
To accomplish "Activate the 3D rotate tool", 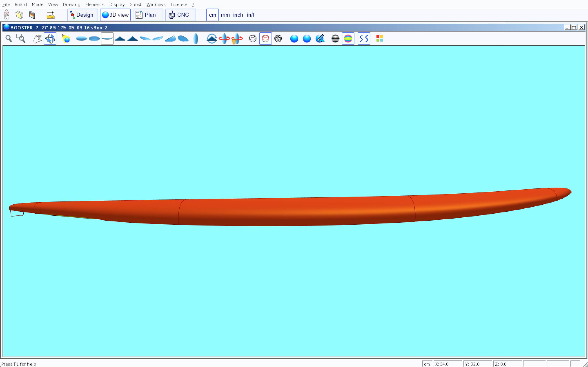I will 50,39.
